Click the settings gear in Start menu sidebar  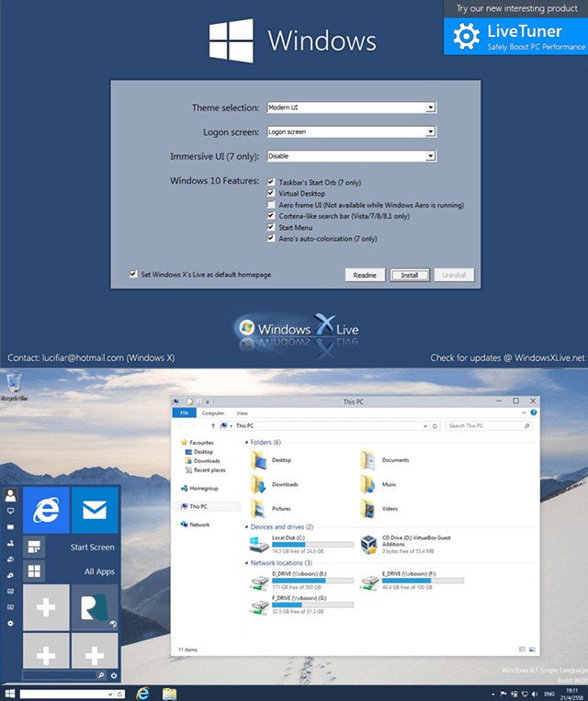point(10,623)
